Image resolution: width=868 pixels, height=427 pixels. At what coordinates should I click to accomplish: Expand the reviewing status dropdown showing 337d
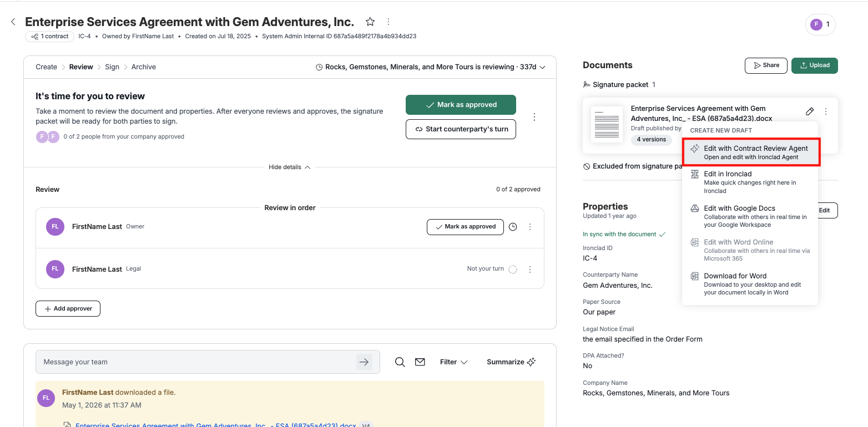[430, 67]
